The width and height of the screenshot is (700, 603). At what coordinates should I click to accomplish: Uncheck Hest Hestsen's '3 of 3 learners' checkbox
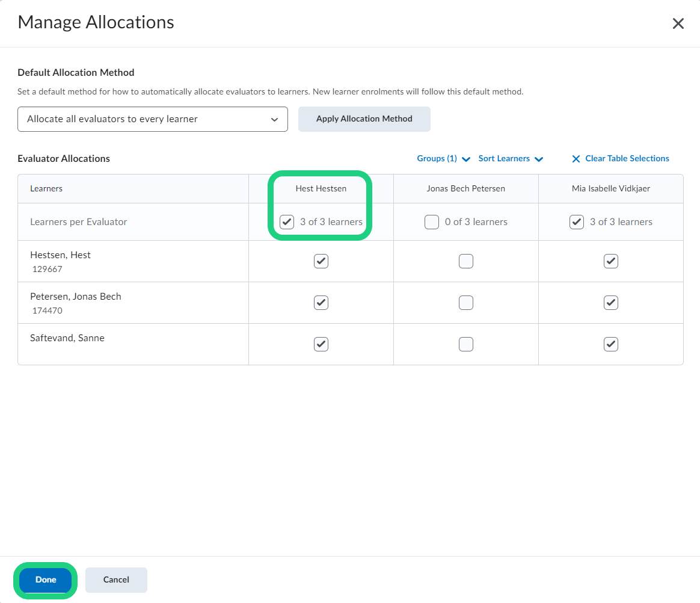click(x=287, y=221)
